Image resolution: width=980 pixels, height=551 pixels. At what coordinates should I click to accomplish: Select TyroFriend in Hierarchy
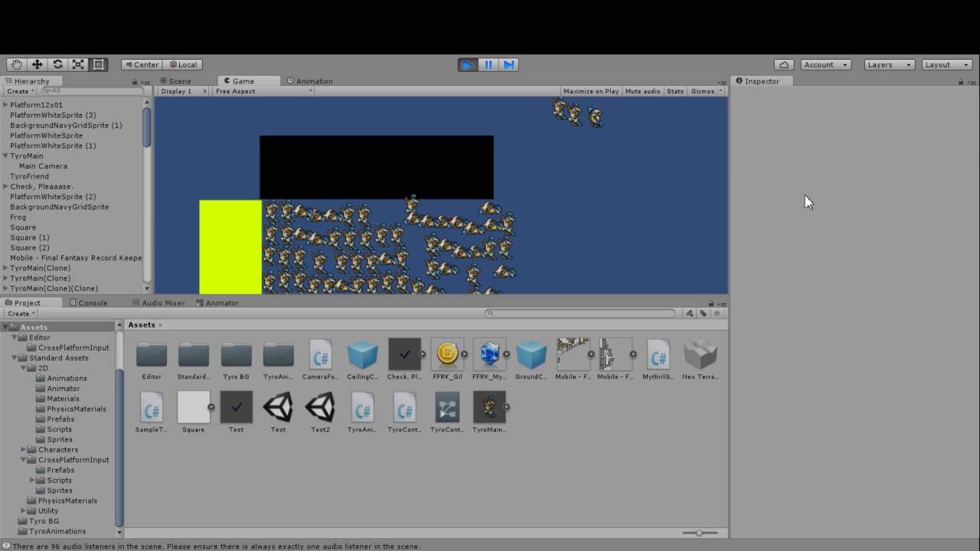29,176
